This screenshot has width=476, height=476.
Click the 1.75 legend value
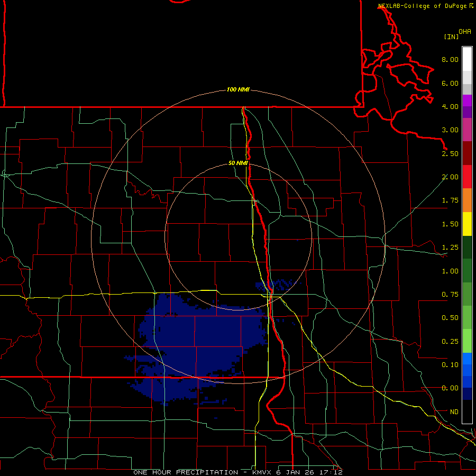pos(450,200)
